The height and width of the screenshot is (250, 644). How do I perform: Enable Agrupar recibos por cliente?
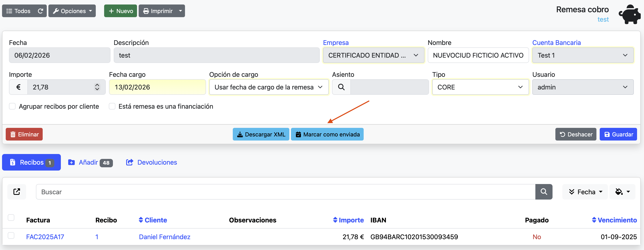(x=12, y=106)
